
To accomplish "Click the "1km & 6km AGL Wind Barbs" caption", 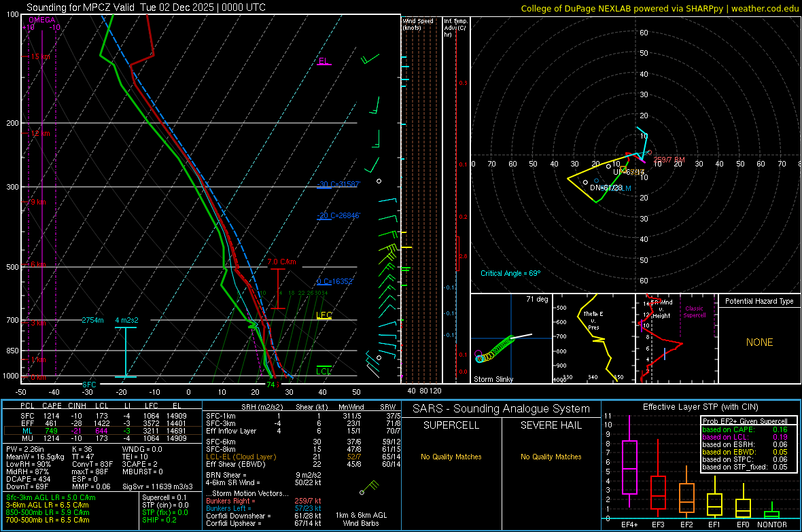I will coord(361,519).
